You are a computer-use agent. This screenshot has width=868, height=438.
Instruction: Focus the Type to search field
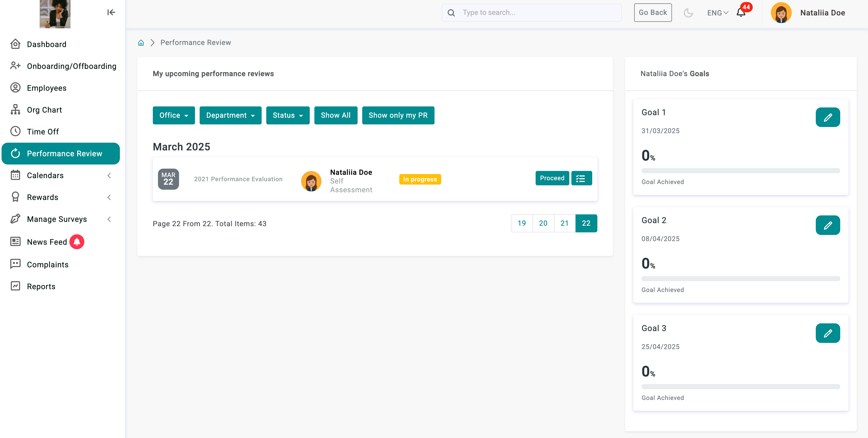click(x=532, y=13)
